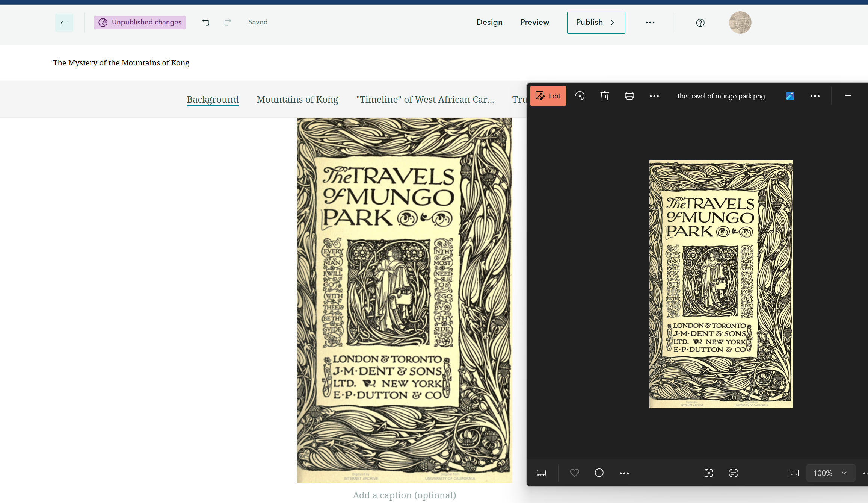This screenshot has width=868, height=503.
Task: Open the Design panel
Action: pos(489,22)
